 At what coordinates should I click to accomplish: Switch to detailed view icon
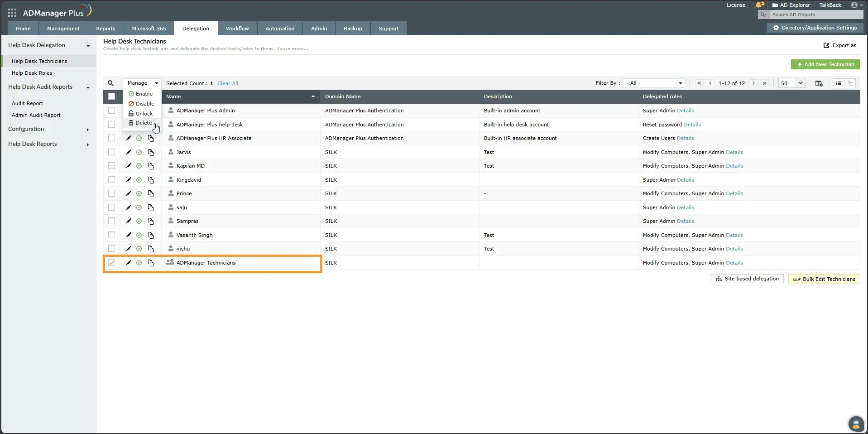click(850, 83)
